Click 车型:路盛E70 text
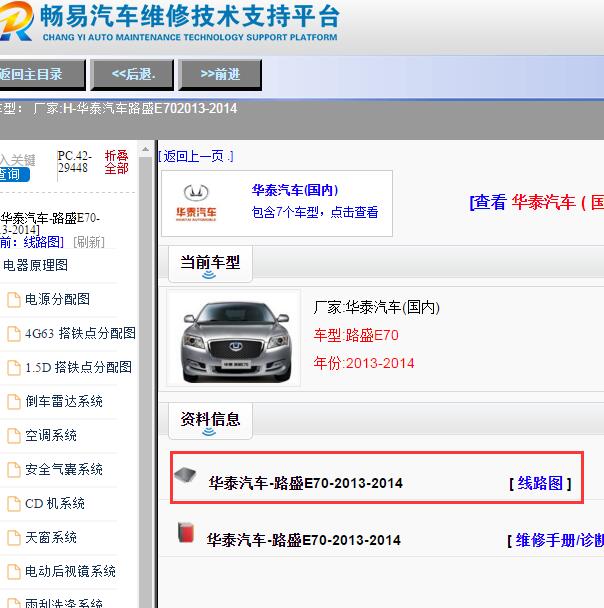Image resolution: width=604 pixels, height=608 pixels. coord(356,335)
